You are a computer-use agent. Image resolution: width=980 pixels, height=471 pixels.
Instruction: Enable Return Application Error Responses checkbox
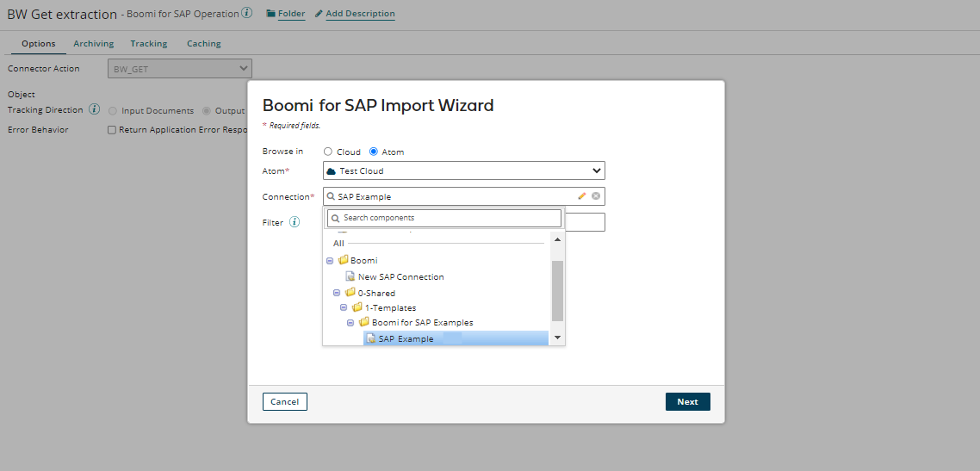coord(112,130)
